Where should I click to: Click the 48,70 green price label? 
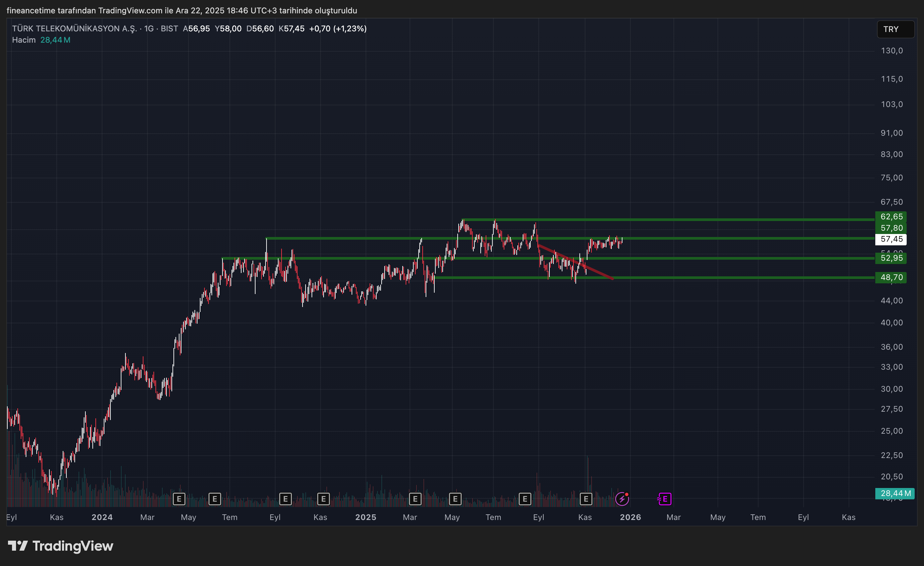coord(891,277)
